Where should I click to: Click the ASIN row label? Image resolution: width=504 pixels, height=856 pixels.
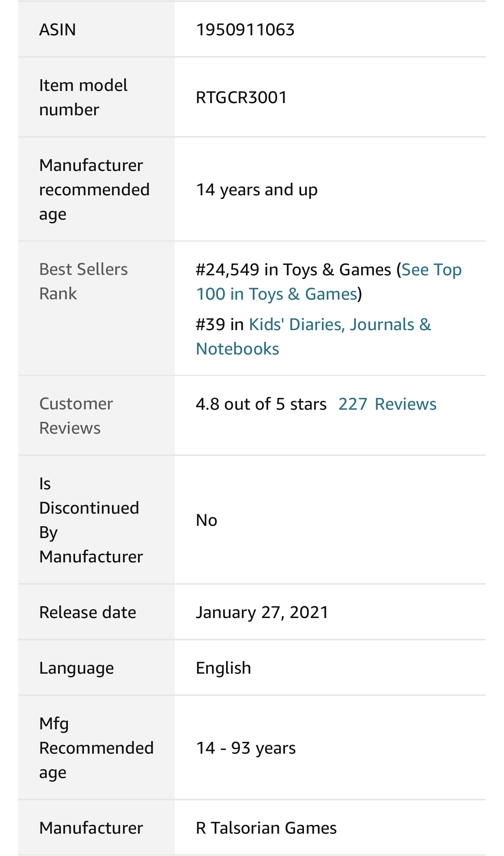58,30
